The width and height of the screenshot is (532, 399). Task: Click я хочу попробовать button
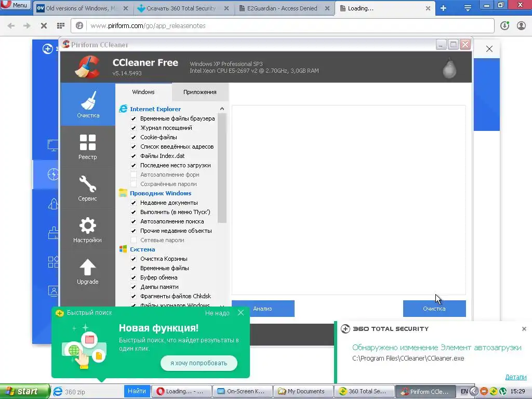pyautogui.click(x=199, y=363)
